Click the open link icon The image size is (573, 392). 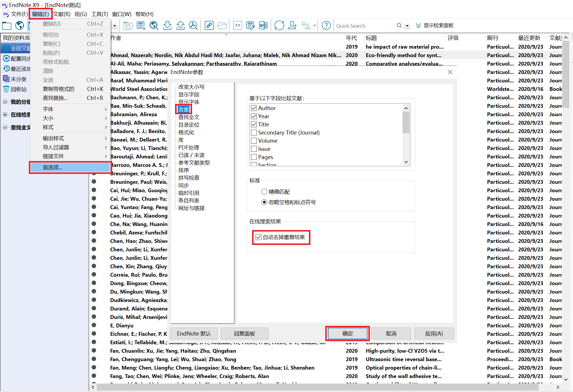[209, 26]
